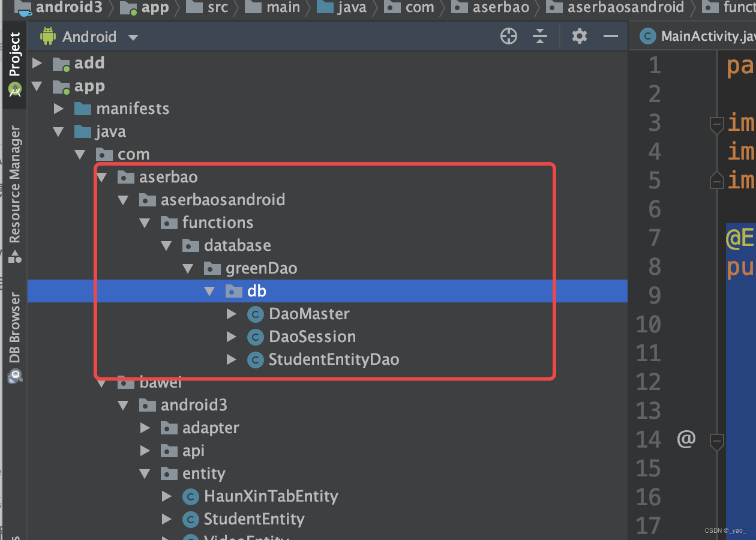Click the StudentEntity class icon
The image size is (756, 540).
(191, 520)
